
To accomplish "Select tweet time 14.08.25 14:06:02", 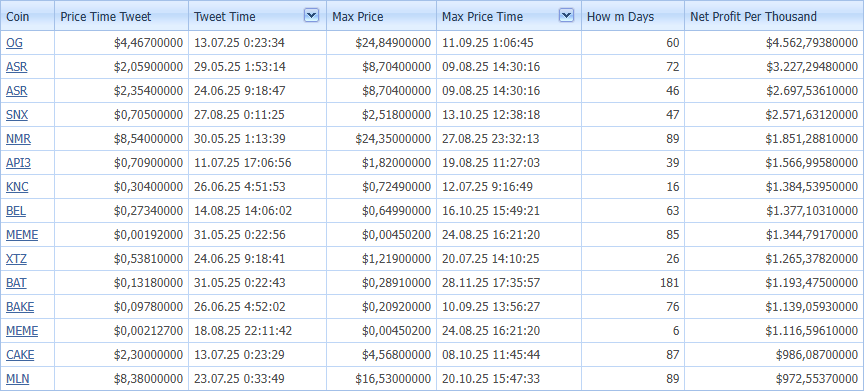I will pos(257,211).
